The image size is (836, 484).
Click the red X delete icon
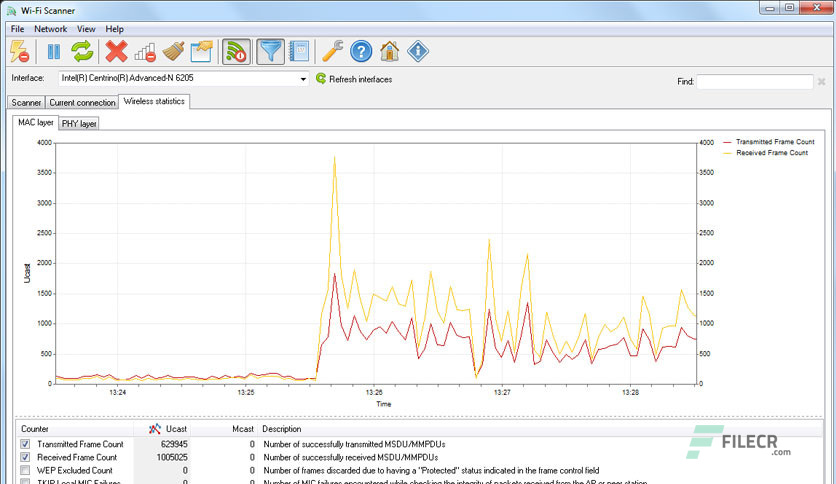(116, 52)
